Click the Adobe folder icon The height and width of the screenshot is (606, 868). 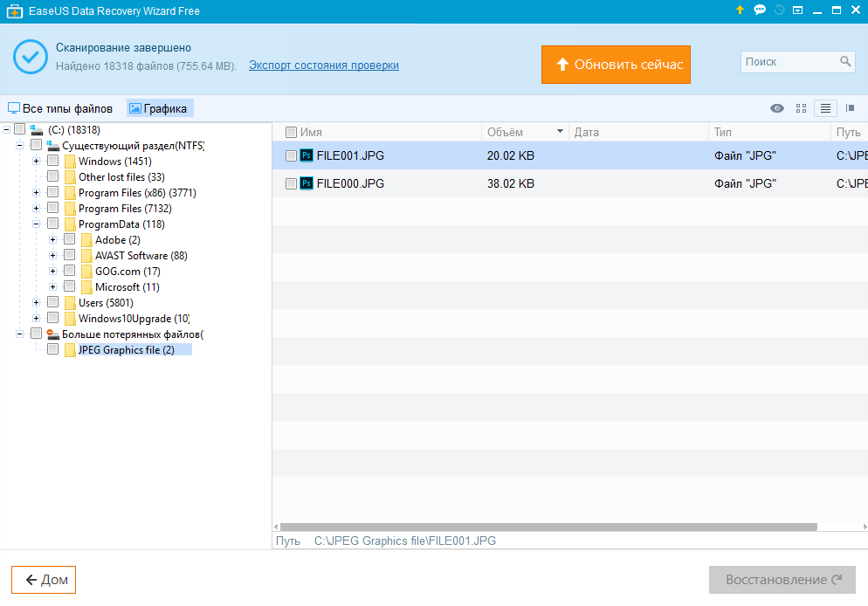86,240
